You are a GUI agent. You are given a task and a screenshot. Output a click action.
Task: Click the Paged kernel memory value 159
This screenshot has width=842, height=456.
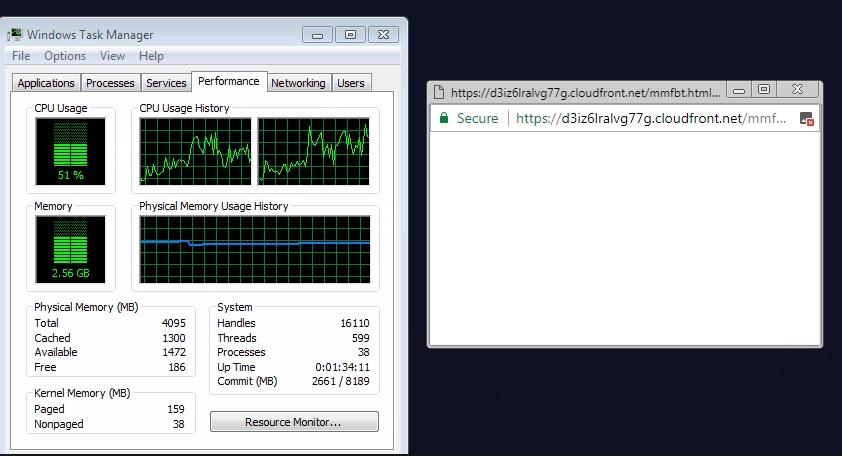(x=176, y=409)
